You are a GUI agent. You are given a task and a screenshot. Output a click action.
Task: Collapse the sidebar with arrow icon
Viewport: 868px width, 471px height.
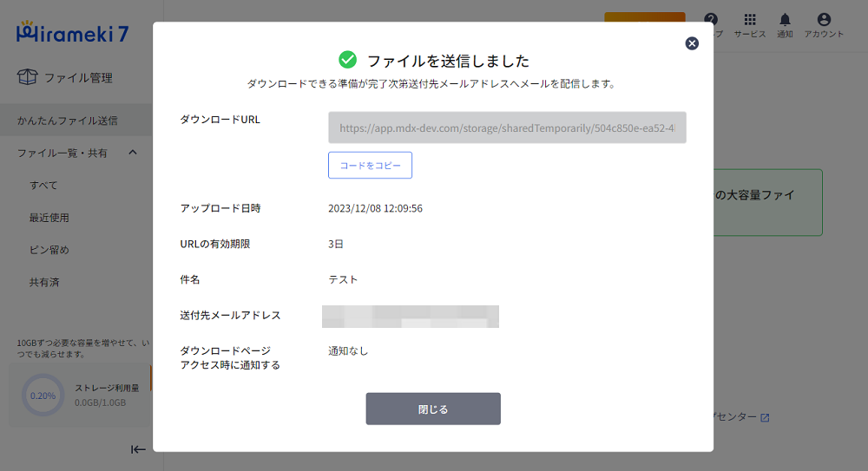click(x=138, y=449)
